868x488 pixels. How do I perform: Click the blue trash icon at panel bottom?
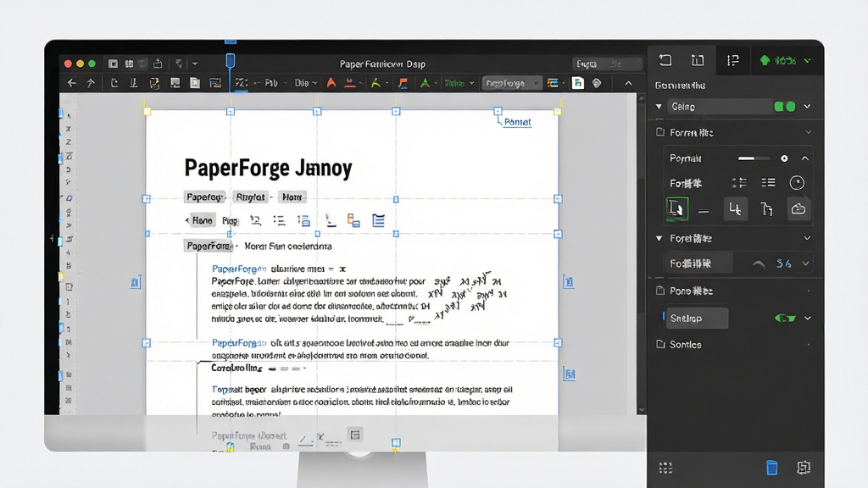click(771, 468)
